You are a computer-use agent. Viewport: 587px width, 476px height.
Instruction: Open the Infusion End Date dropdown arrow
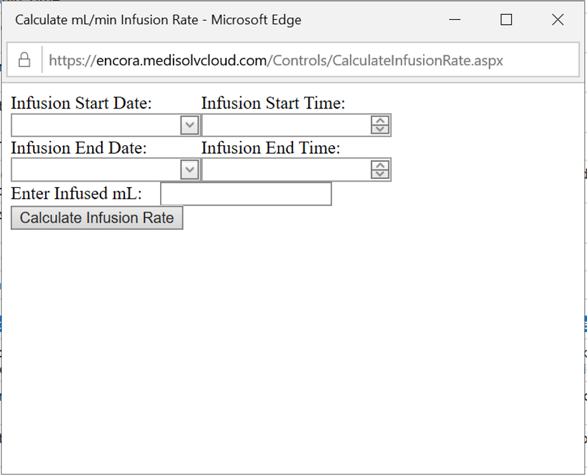point(189,170)
